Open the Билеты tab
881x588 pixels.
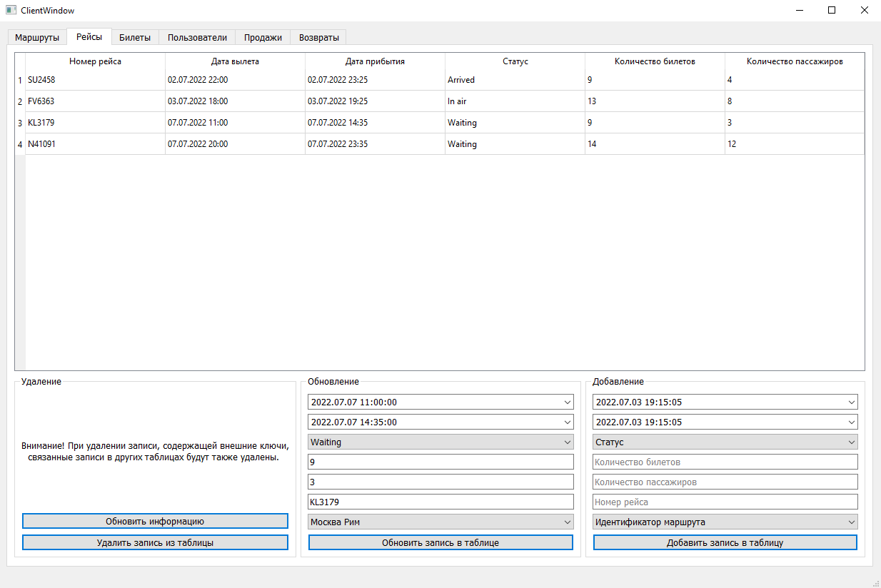[135, 37]
